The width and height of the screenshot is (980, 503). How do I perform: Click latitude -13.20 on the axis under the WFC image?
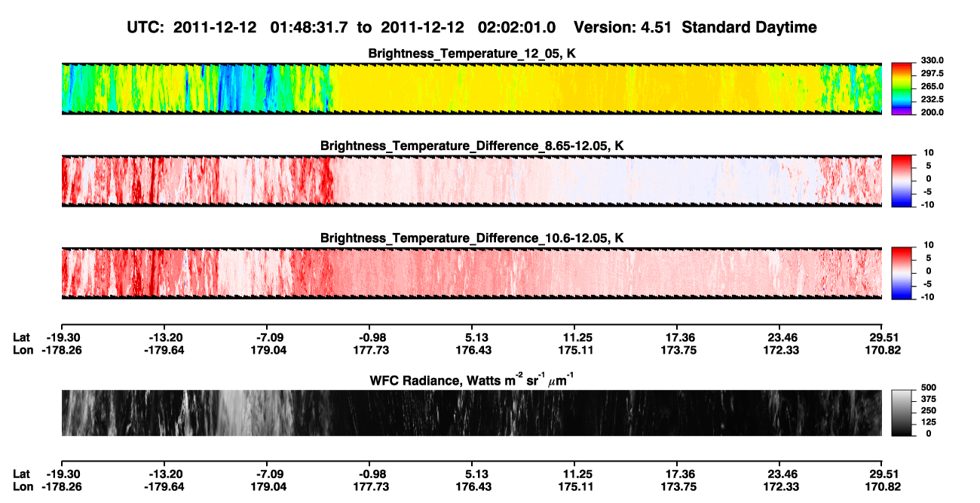pyautogui.click(x=166, y=473)
